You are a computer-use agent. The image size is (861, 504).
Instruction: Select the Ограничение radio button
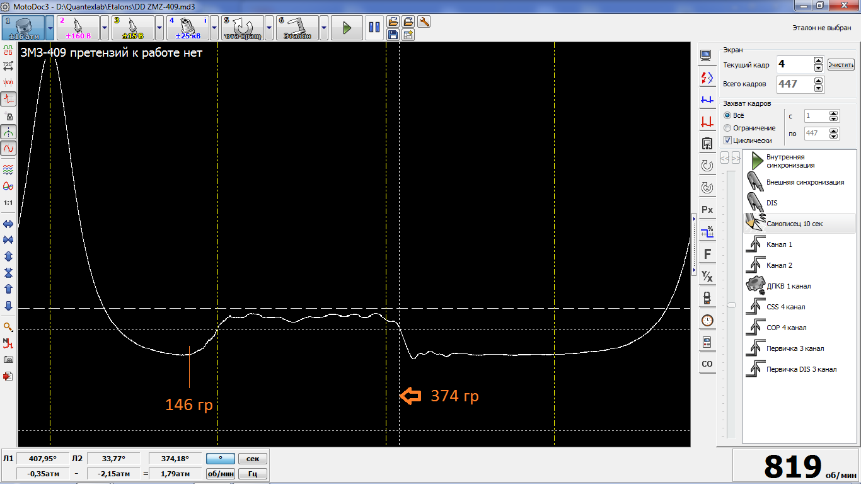[727, 128]
